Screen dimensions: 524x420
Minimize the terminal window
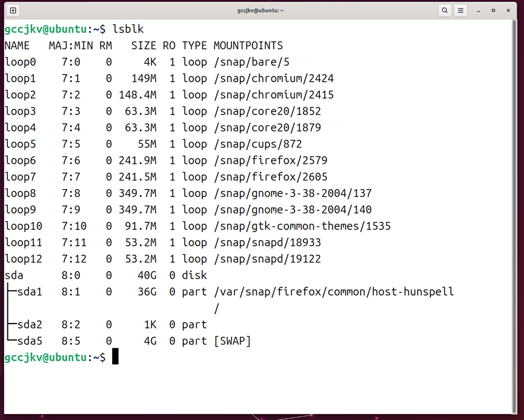pyautogui.click(x=479, y=10)
